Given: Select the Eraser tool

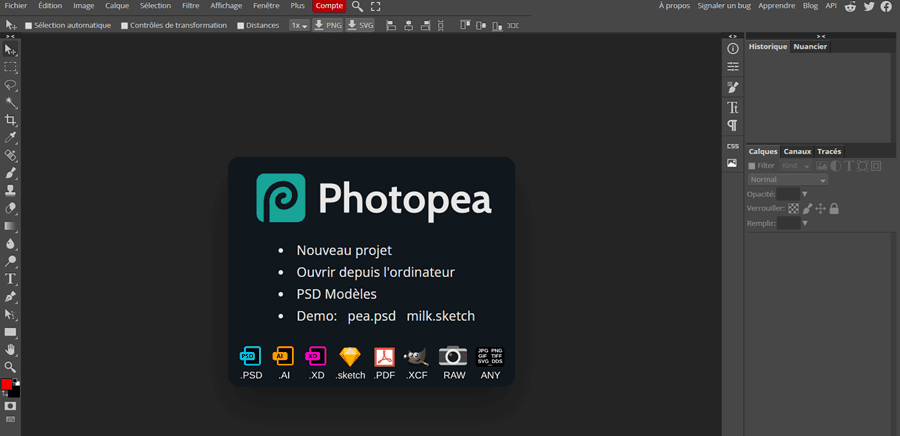Looking at the screenshot, I should click(10, 208).
